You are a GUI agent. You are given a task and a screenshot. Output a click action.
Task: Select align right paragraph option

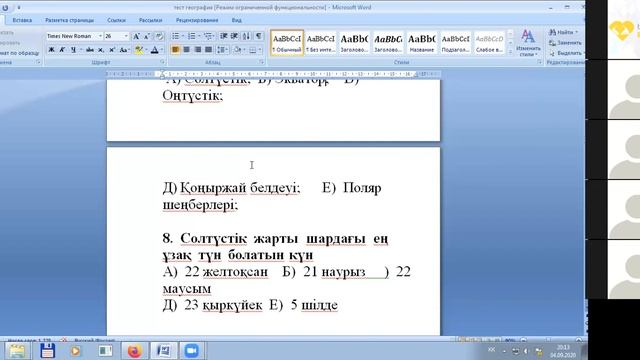(x=198, y=50)
